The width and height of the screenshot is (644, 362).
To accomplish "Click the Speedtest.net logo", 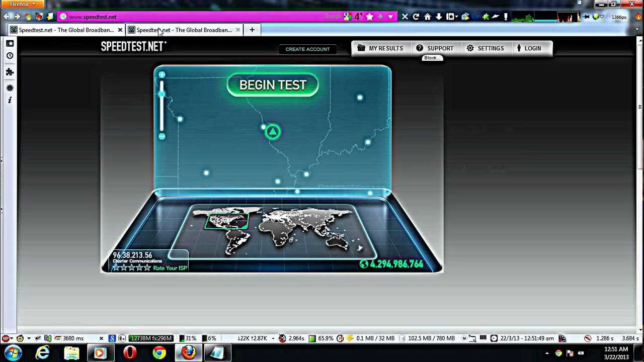I will pos(133,46).
